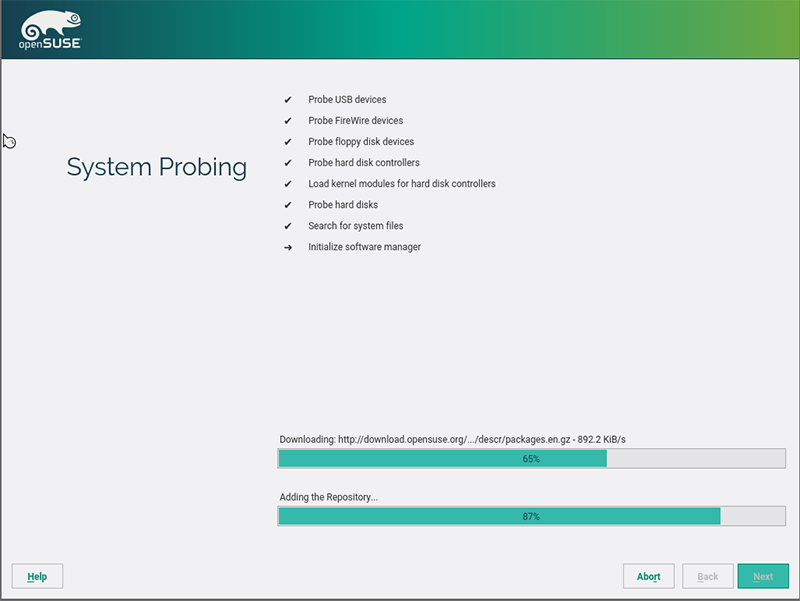
Task: Click the disabled Back button
Action: pos(708,577)
